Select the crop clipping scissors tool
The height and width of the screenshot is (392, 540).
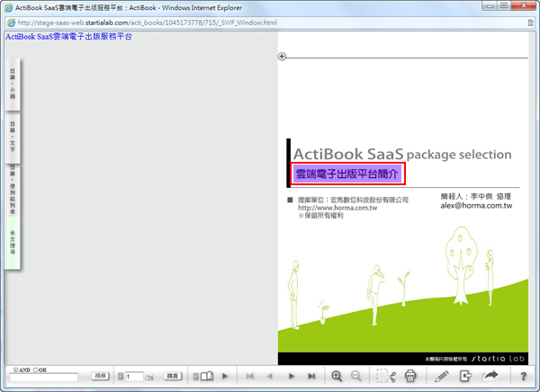[386, 376]
